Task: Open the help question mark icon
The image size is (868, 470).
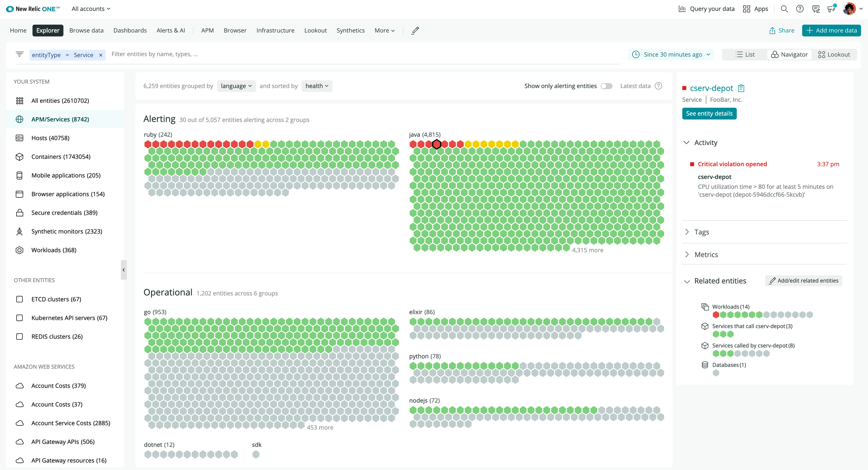Action: click(800, 9)
